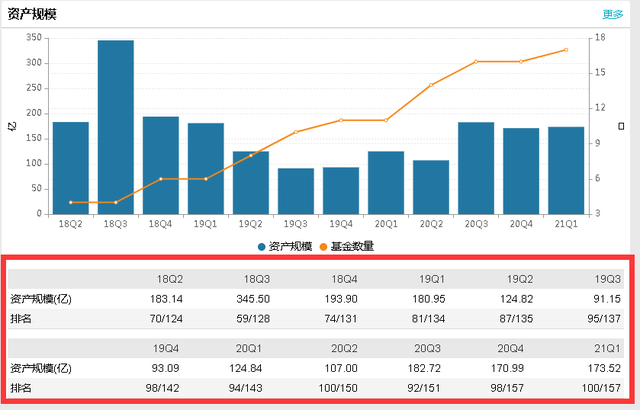Click the 345.50 value in table
The width and height of the screenshot is (640, 410).
coord(253,299)
